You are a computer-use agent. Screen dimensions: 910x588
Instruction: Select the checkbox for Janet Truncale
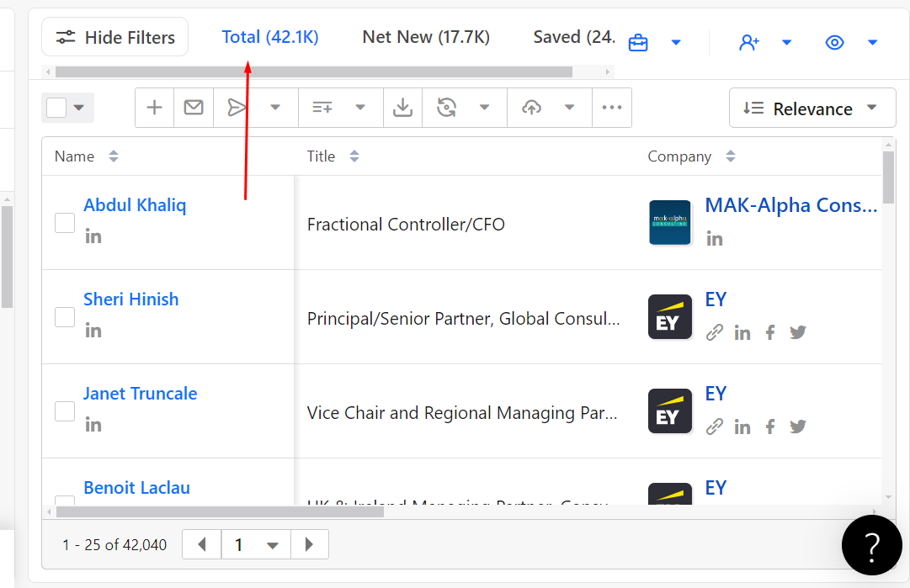[65, 411]
